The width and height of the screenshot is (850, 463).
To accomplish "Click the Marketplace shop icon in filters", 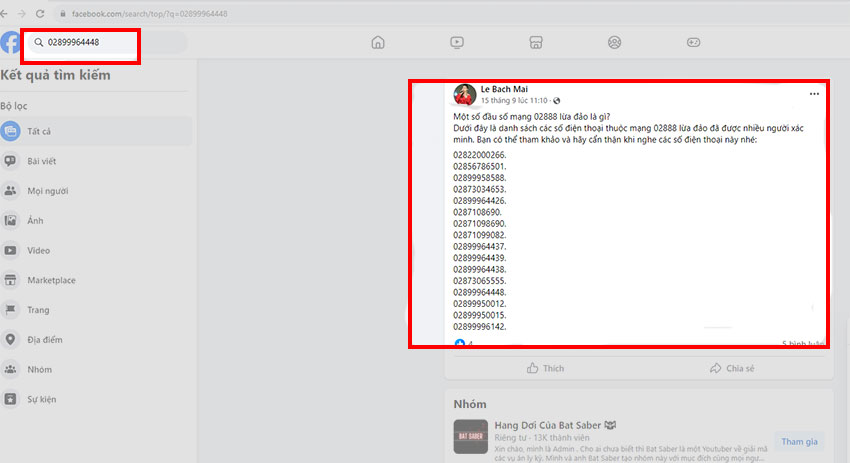I will coord(10,280).
